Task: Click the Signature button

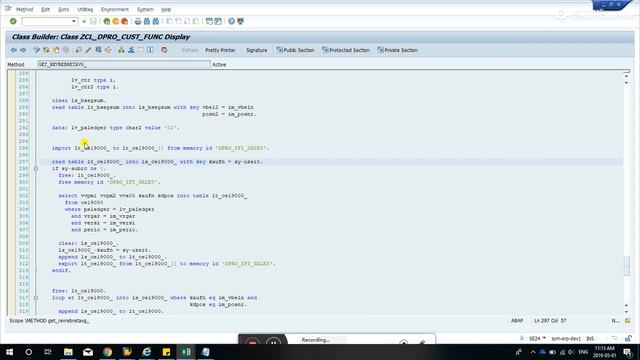Action: tap(257, 50)
